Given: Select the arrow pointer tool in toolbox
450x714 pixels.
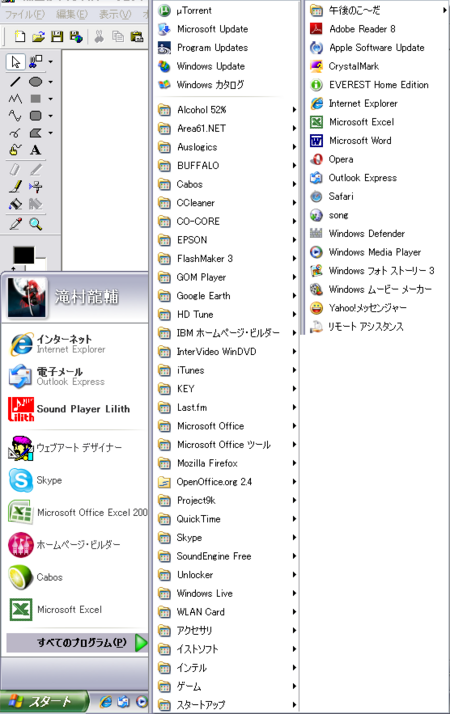Looking at the screenshot, I should pyautogui.click(x=15, y=62).
